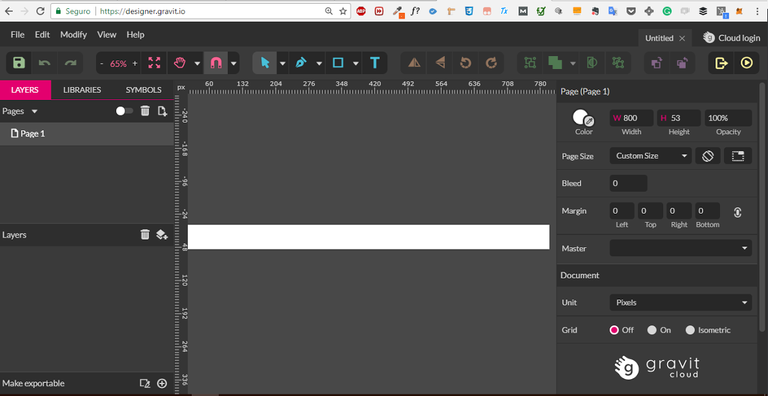
Task: Select the Rectangle shape tool
Action: tap(338, 63)
